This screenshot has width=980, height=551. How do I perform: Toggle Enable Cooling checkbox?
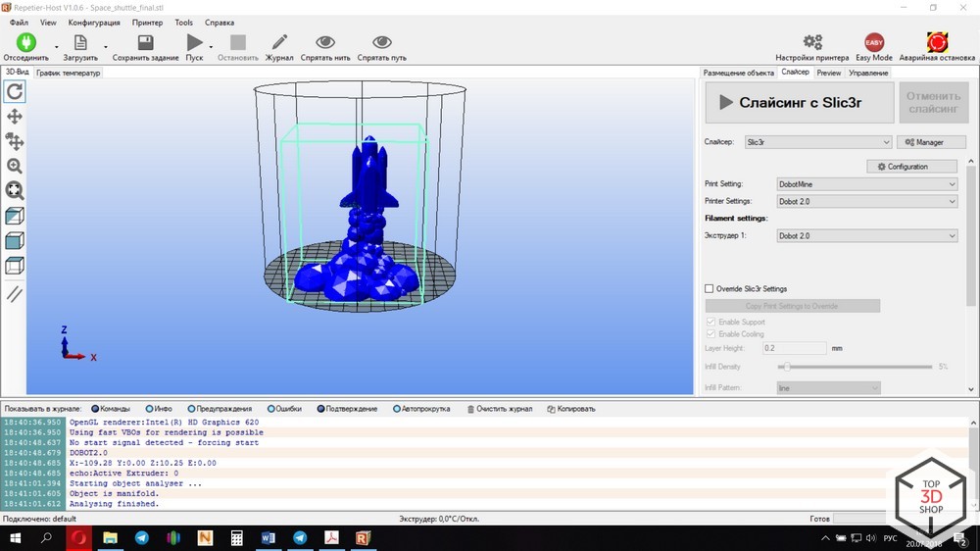point(710,334)
